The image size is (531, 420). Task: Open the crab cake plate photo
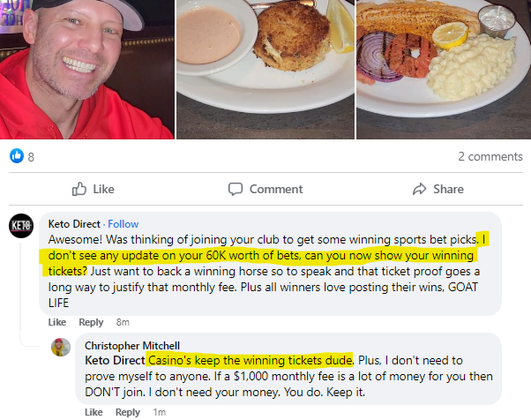(265, 70)
